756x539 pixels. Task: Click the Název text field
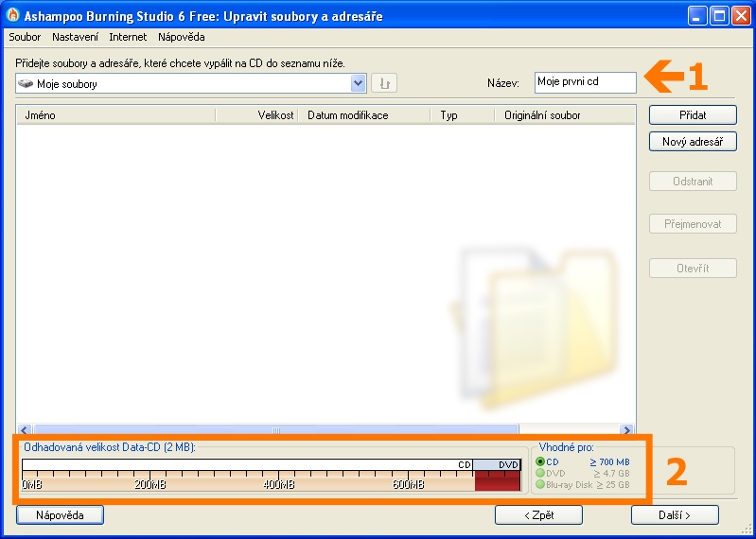(x=585, y=82)
